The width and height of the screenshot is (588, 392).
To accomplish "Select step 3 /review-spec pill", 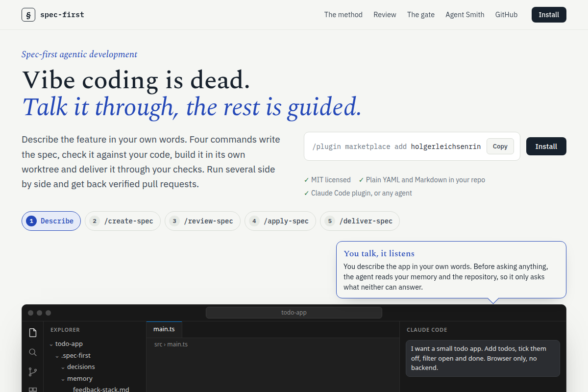I will click(202, 221).
